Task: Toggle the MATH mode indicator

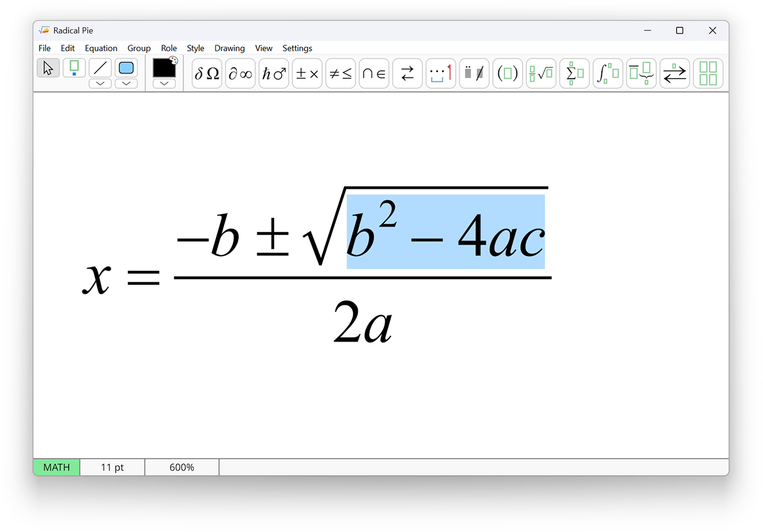Action: (56, 467)
